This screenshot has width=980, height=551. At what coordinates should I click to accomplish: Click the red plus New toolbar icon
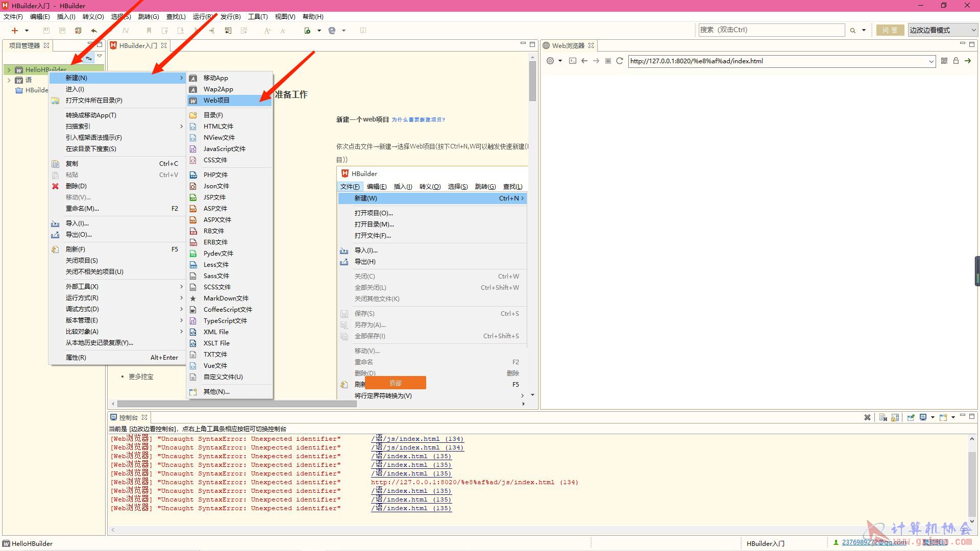[15, 31]
